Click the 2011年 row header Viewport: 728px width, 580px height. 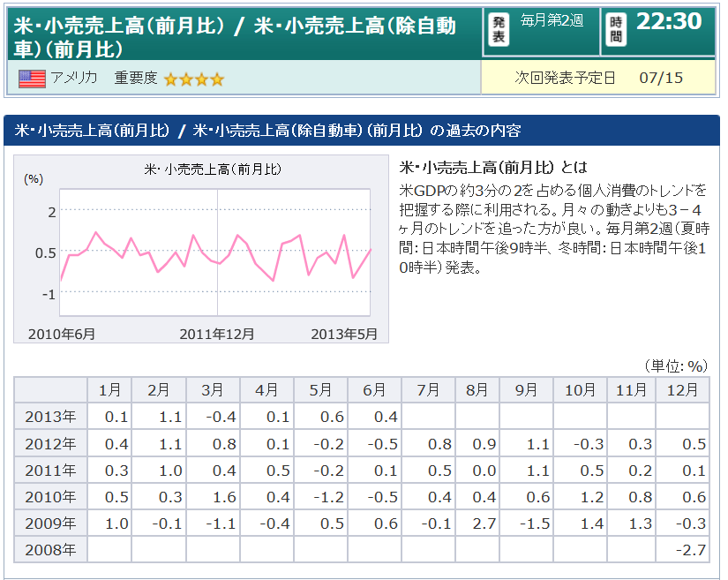click(x=50, y=470)
